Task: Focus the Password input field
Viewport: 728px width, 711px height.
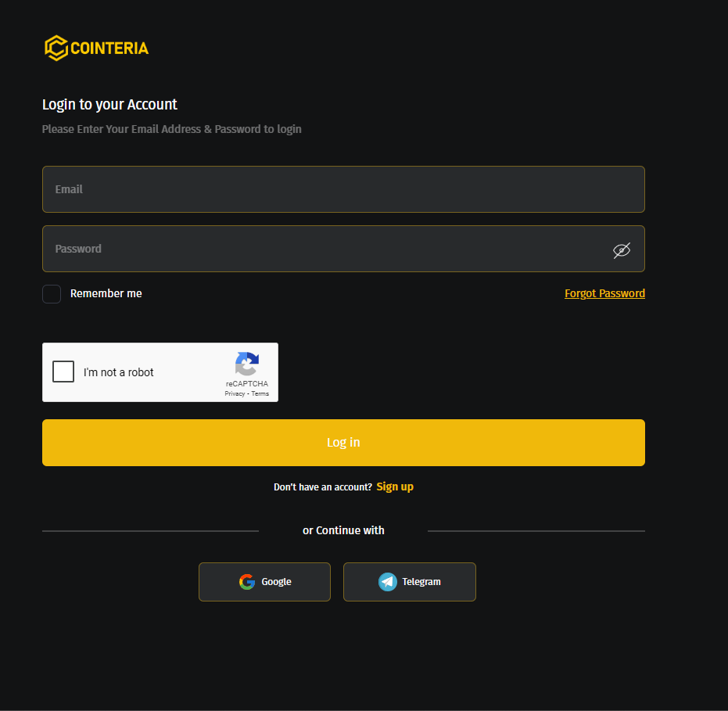Action: tap(328, 249)
